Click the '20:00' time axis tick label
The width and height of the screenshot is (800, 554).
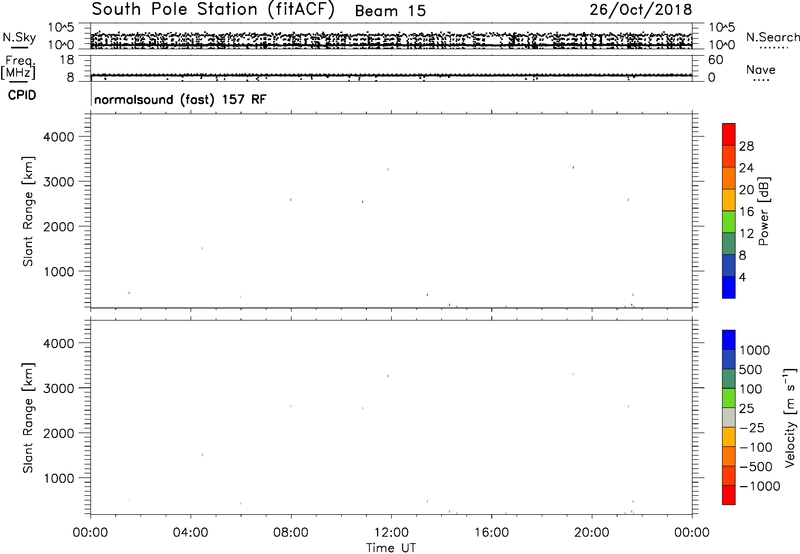(x=592, y=533)
